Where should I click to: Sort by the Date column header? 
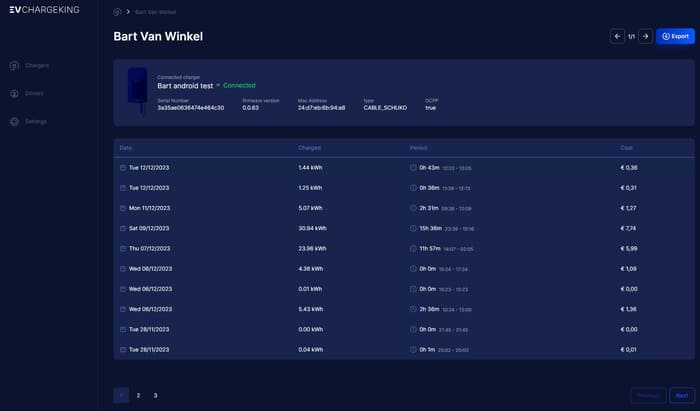coord(126,148)
